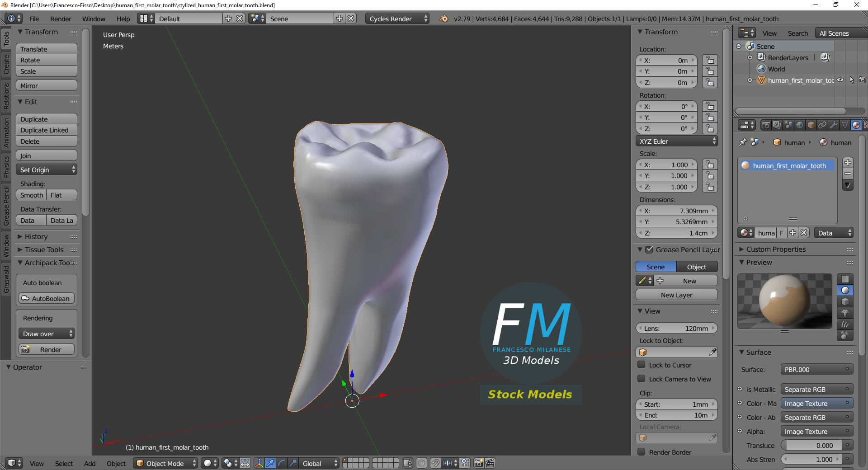Viewport: 868px width, 470px height.
Task: Toggle visibility eye of human_first_molar_tooth in outliner
Action: (x=840, y=80)
